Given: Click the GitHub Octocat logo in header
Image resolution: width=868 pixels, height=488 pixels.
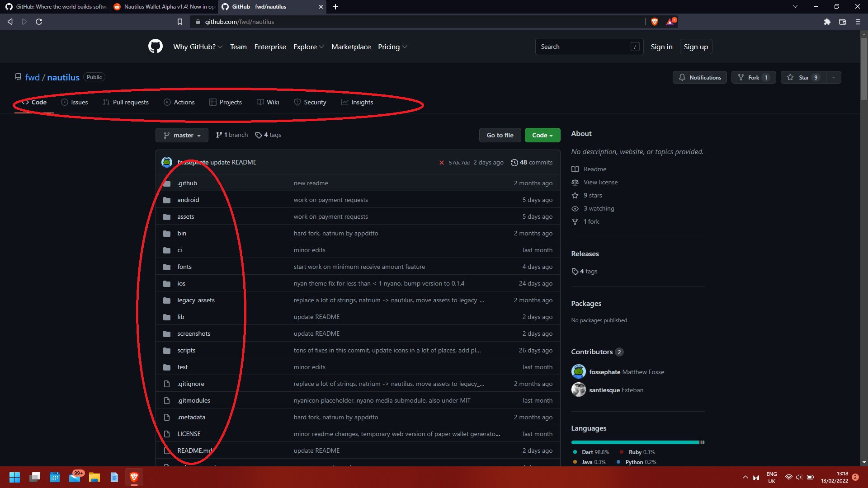Looking at the screenshot, I should click(x=156, y=47).
